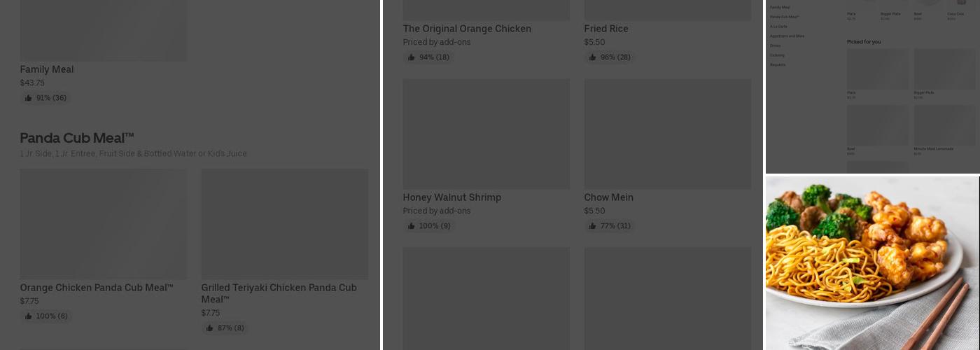
Task: Click thumbs-up icon for Orange Chicken Panda Cub Meal
Action: point(28,316)
